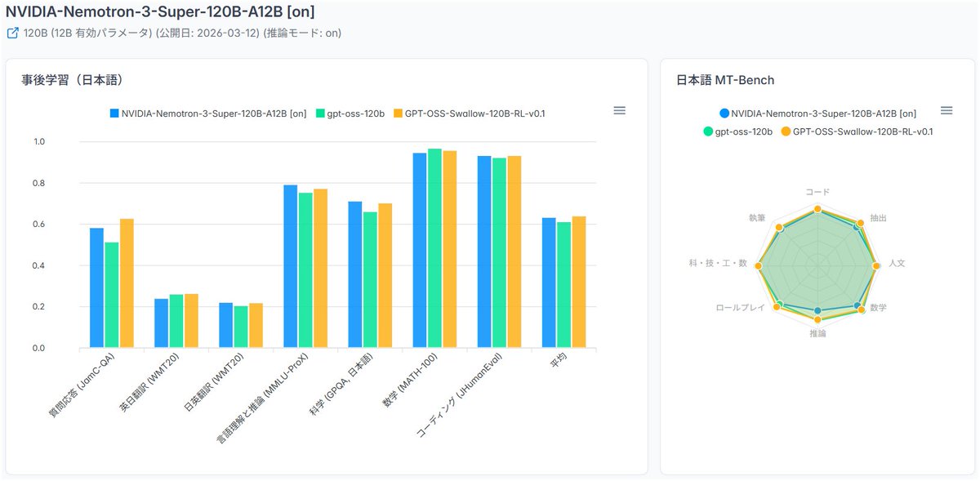Open the external link icon beside 120B
Viewport: 980px width, 481px height.
[x=12, y=33]
